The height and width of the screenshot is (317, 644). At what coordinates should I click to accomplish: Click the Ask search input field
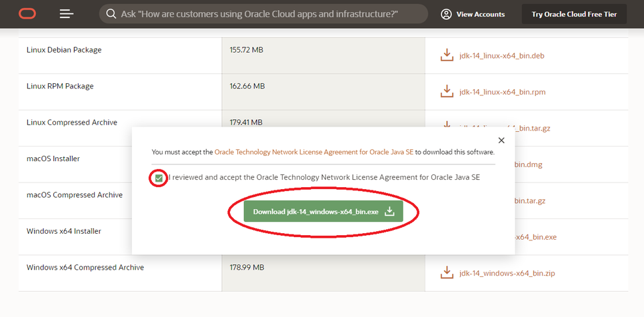263,14
